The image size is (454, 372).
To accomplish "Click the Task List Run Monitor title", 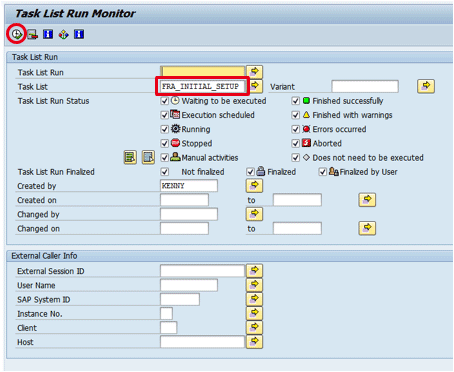I will (x=75, y=14).
